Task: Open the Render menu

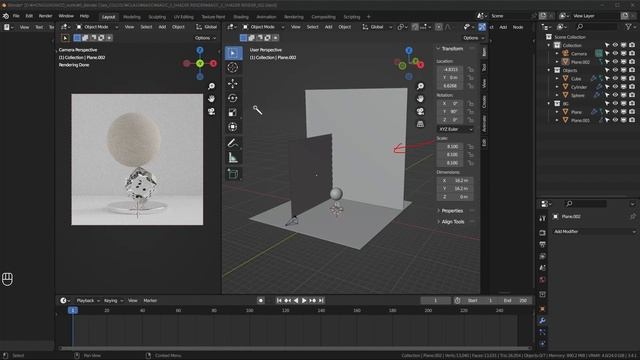Action: (45, 16)
